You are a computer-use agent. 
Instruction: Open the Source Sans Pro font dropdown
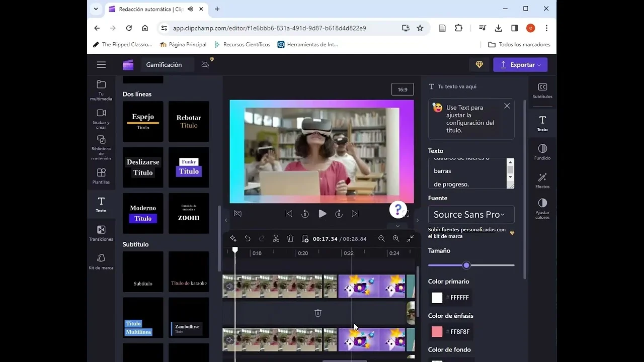[471, 214]
